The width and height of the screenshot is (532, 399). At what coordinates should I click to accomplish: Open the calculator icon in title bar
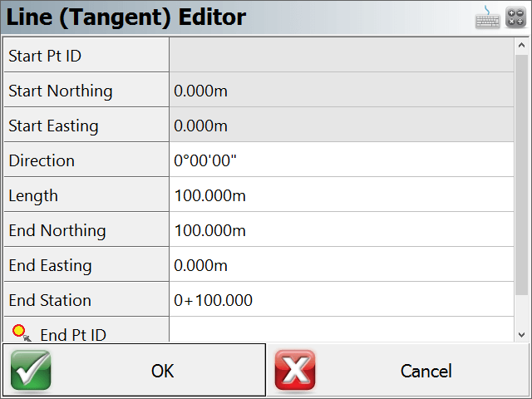tap(515, 17)
